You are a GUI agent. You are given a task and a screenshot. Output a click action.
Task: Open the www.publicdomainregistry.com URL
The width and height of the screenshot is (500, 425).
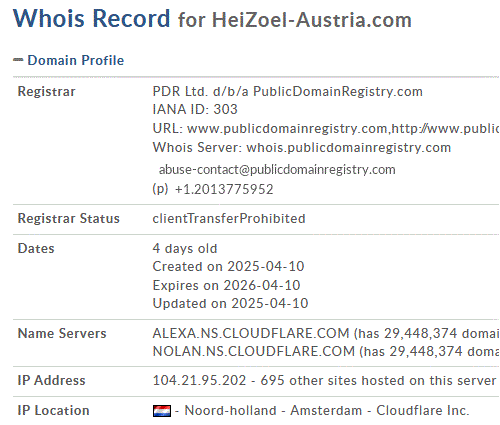[x=287, y=128]
